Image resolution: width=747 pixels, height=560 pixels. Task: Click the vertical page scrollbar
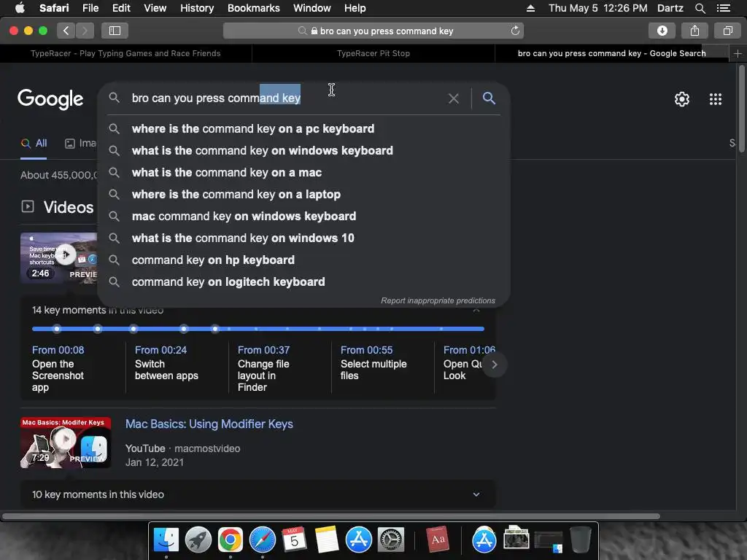click(x=742, y=109)
